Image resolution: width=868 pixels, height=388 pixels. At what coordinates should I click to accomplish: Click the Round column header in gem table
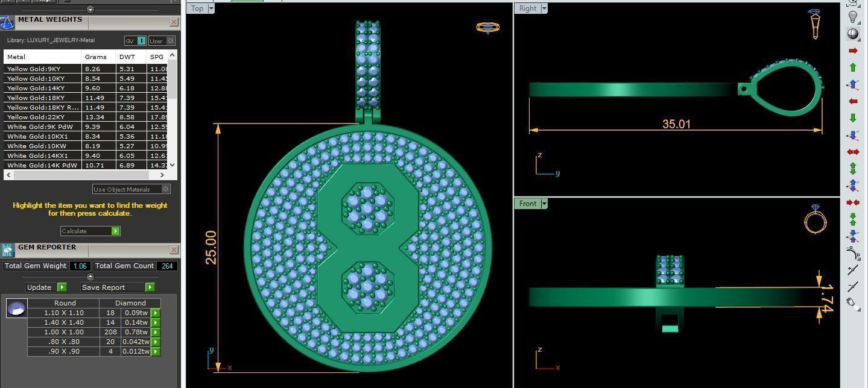[x=65, y=303]
